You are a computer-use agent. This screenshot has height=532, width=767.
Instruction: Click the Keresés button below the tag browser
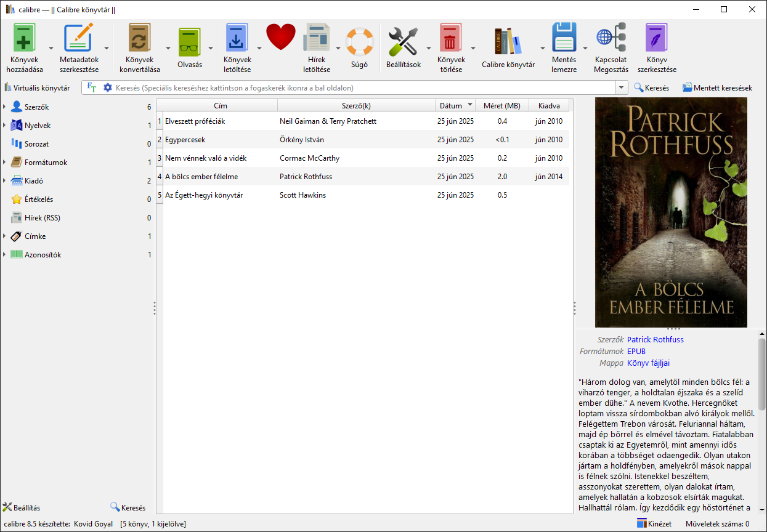point(128,507)
